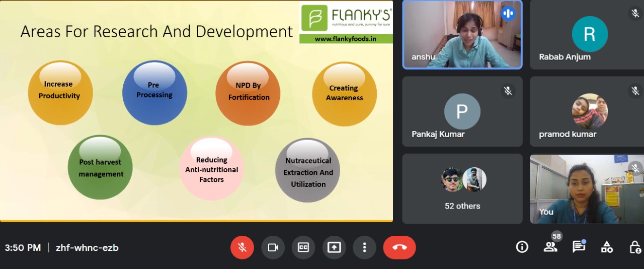This screenshot has width=644, height=269.
Task: Open the meeting details info icon
Action: tap(522, 247)
